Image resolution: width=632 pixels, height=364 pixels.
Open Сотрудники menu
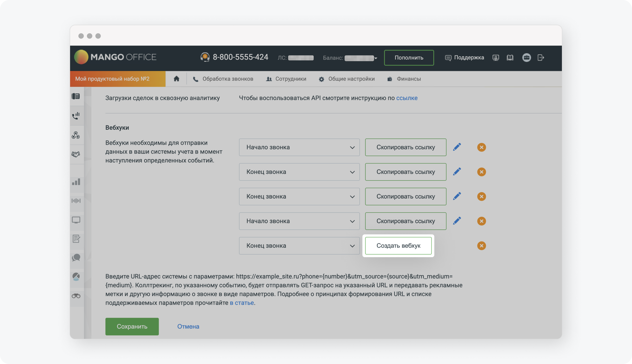[x=286, y=79]
